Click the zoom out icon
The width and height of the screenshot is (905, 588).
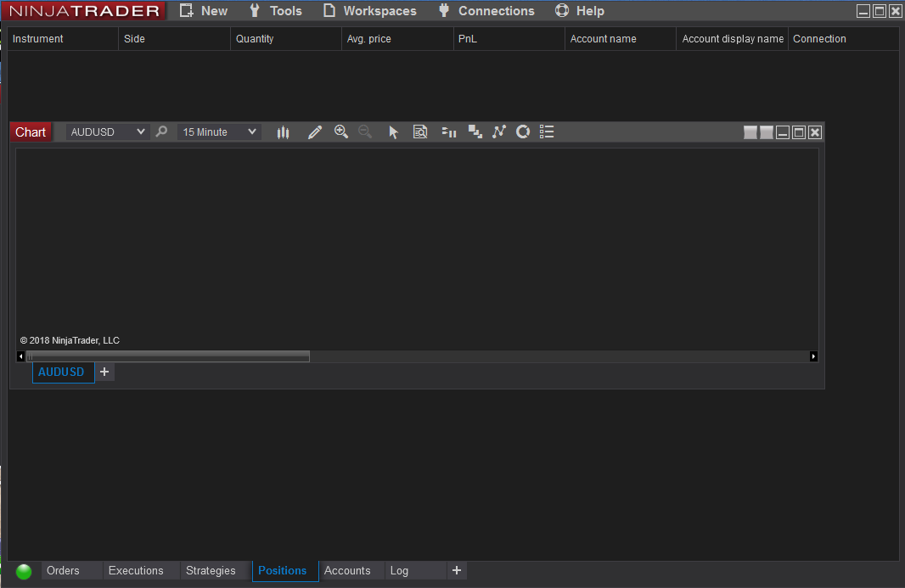tap(365, 132)
